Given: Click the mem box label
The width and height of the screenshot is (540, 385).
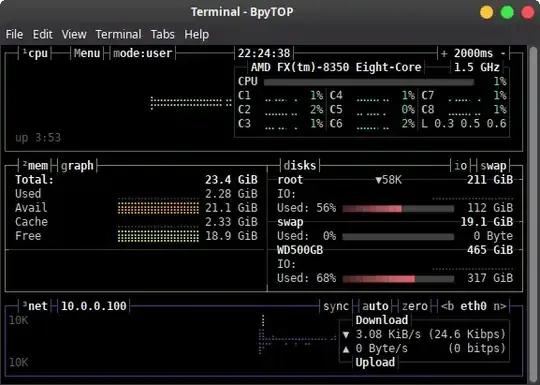Looking at the screenshot, I should [x=35, y=166].
